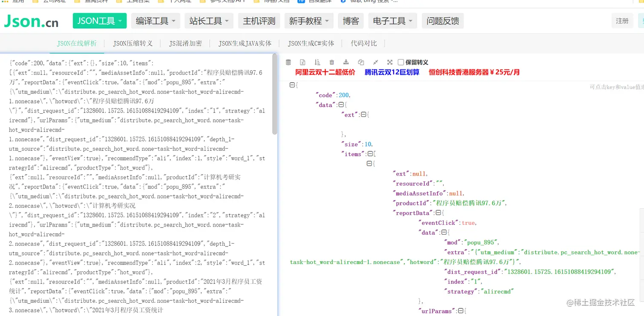The width and height of the screenshot is (644, 316).
Task: Switch to the JSON生成JAVA实体 tab
Action: [245, 43]
